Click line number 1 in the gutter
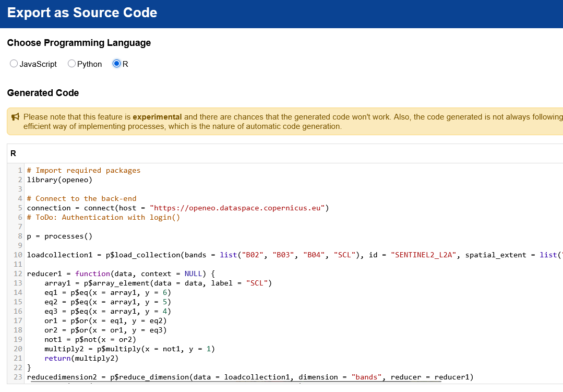 20,170
